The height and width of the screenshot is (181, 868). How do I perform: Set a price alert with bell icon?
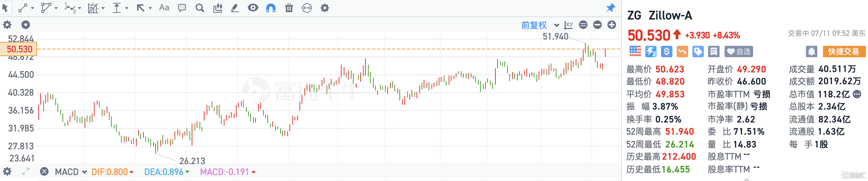(811, 52)
